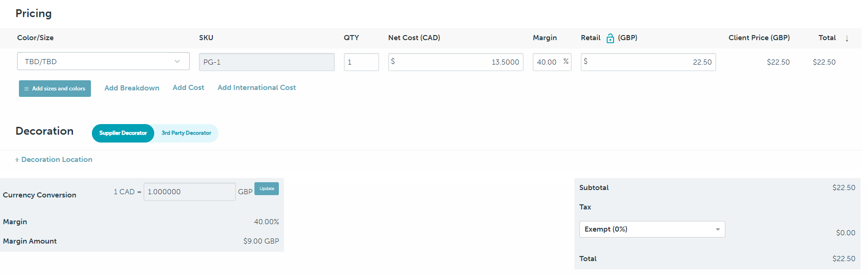Switch to 3rd Party Decorator
Screen dimensions: 868x274
tap(186, 133)
